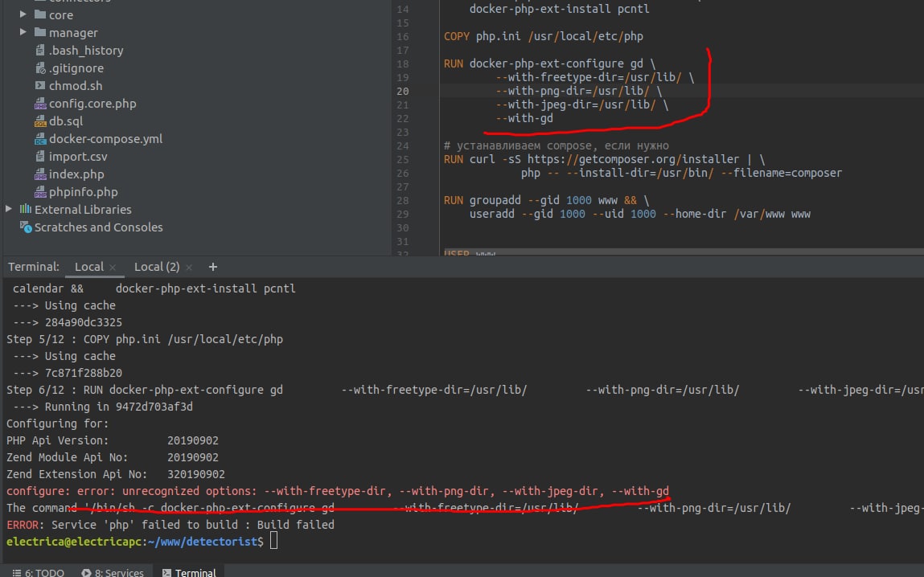Click the "useradd --gid 1000" editor line
The height and width of the screenshot is (577, 924).
point(640,215)
